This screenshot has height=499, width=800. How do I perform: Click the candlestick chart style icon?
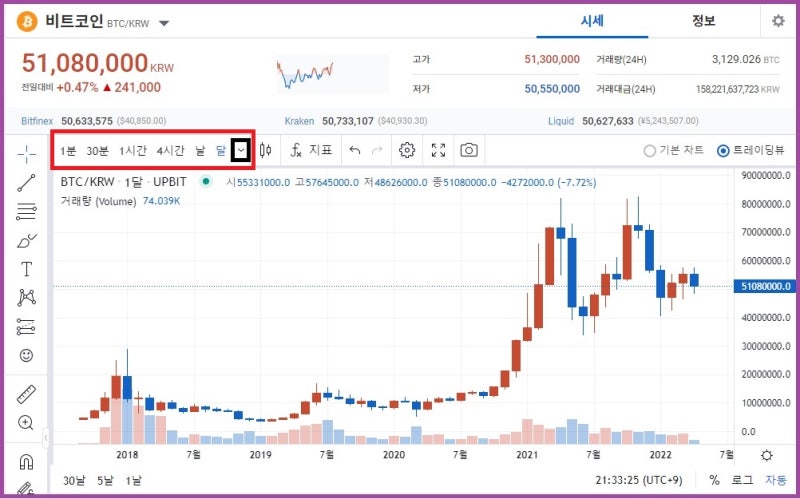265,150
